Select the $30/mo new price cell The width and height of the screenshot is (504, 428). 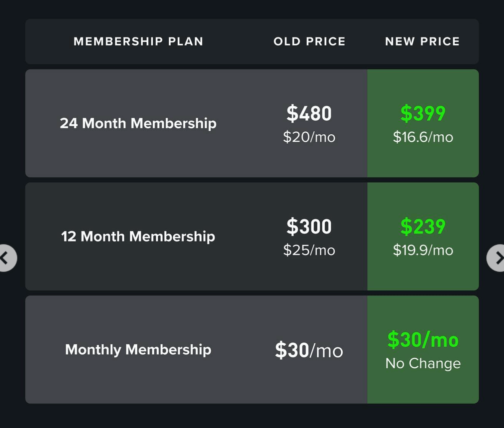(423, 339)
